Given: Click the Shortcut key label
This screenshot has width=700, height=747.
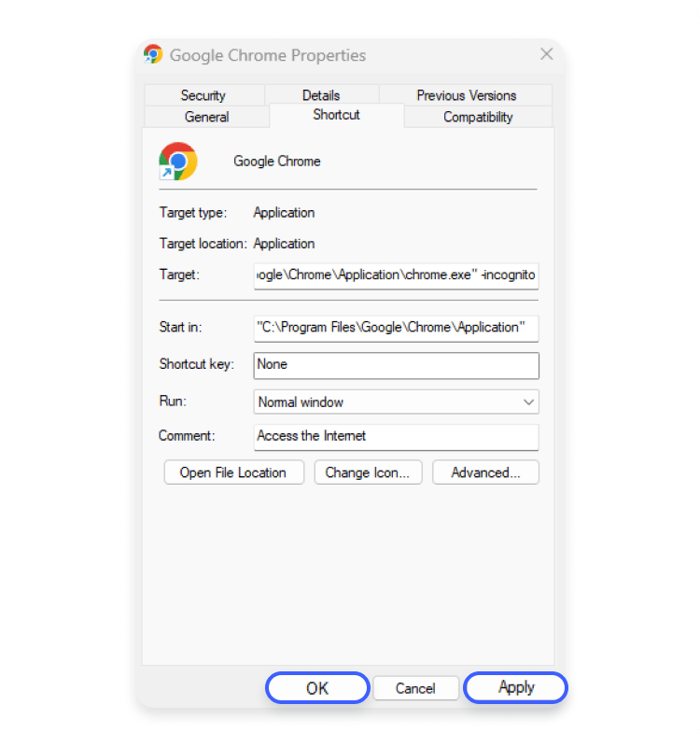Looking at the screenshot, I should 197,364.
